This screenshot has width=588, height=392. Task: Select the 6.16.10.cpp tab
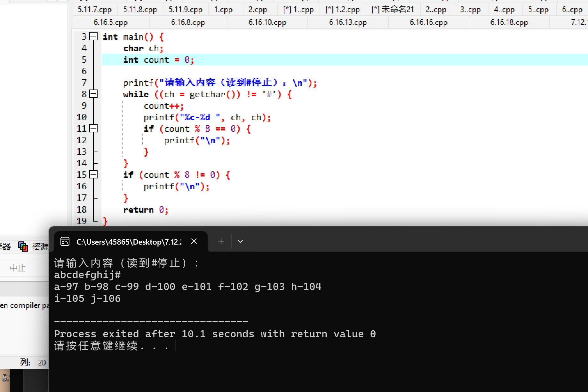click(x=267, y=22)
